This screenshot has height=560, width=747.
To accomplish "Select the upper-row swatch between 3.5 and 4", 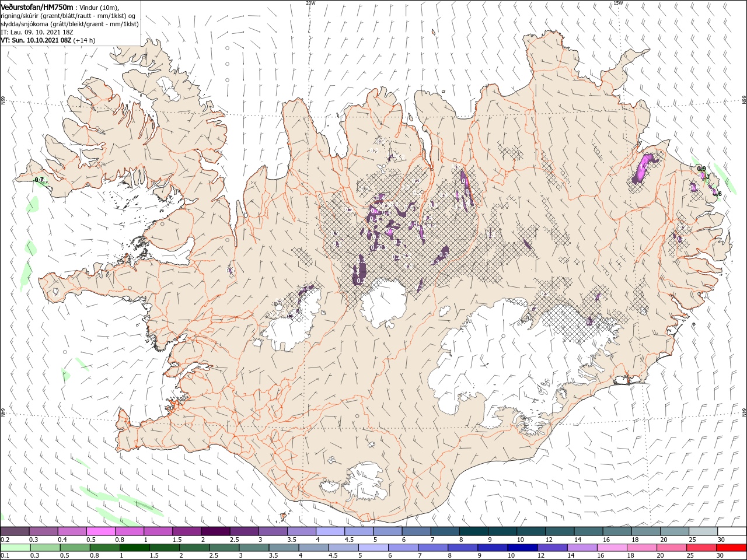I will [x=301, y=531].
